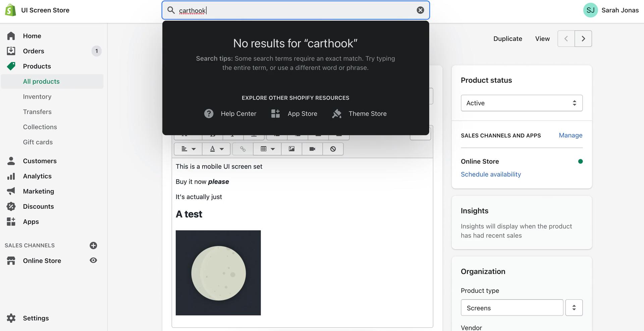The image size is (644, 331).
Task: Click "It's actually just" line
Action: coord(199,197)
